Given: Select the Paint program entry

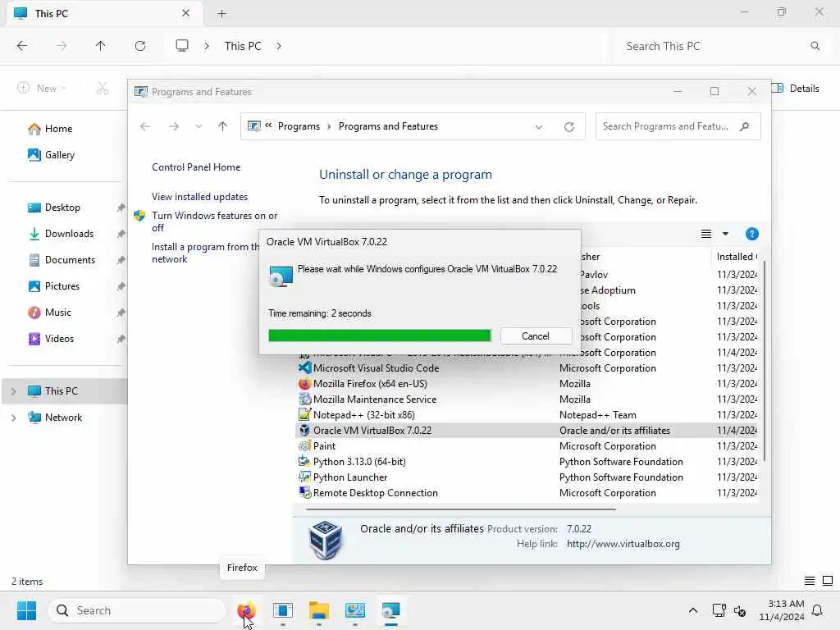Looking at the screenshot, I should pos(527,445).
